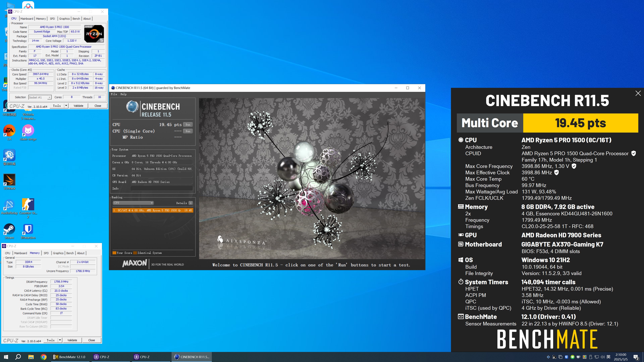Click the Bitwarden shield tray icon
Screen dimensions: 644x362
567,357
